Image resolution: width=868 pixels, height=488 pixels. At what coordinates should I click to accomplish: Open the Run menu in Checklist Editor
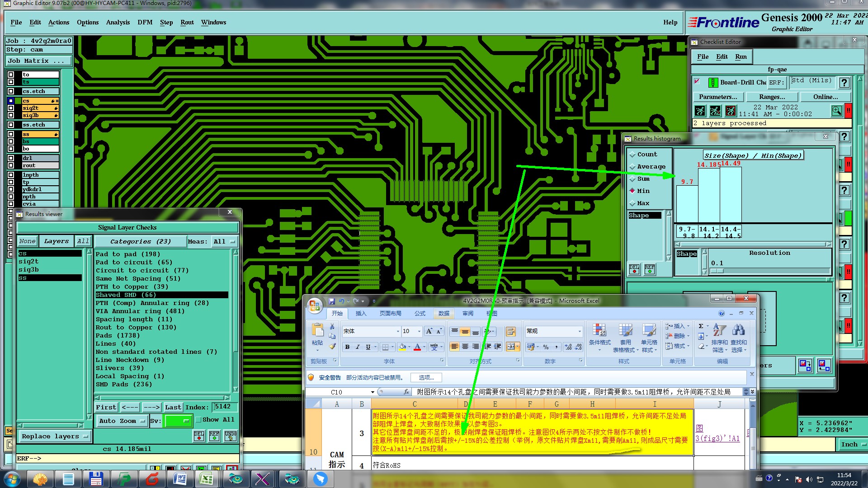[x=741, y=56]
